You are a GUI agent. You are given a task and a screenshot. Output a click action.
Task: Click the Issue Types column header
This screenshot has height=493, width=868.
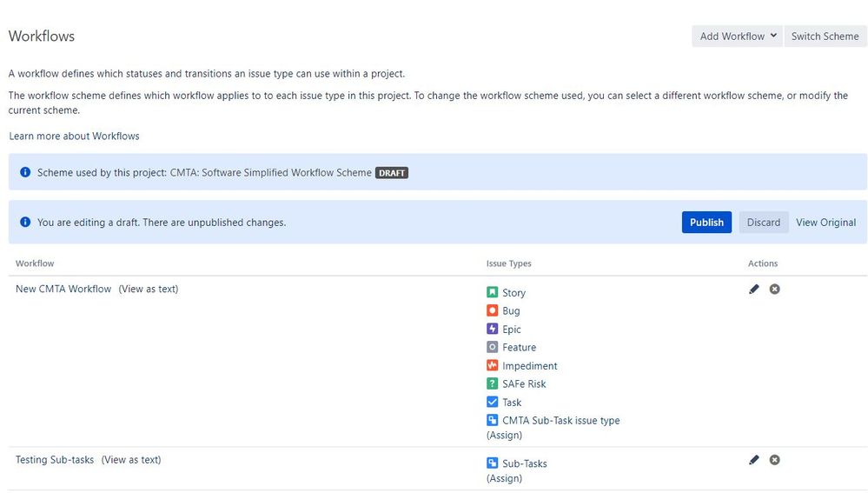[x=509, y=263]
